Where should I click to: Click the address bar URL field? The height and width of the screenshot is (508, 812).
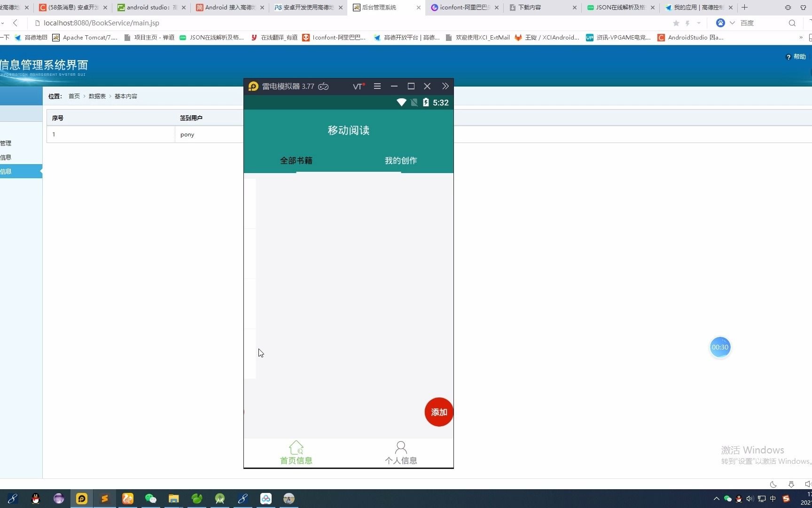pyautogui.click(x=101, y=23)
